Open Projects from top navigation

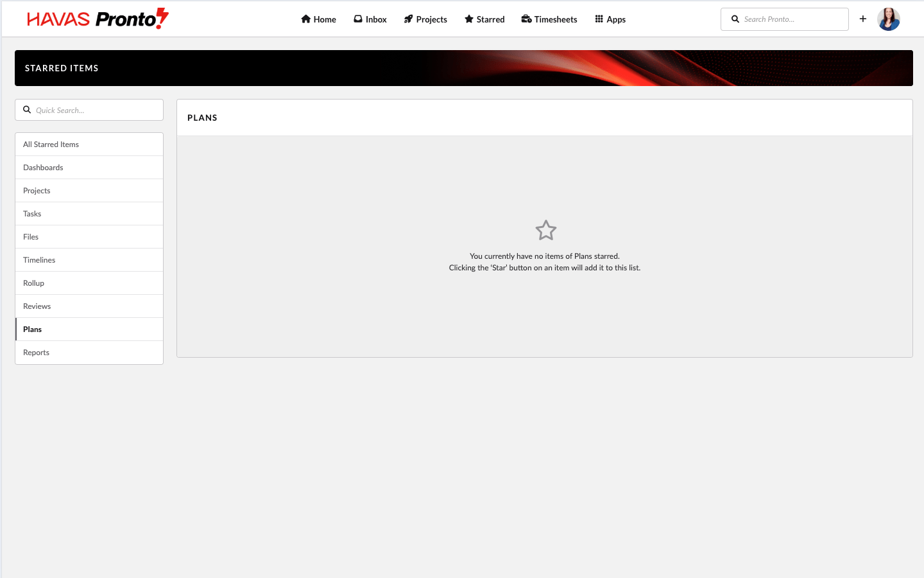(x=425, y=19)
